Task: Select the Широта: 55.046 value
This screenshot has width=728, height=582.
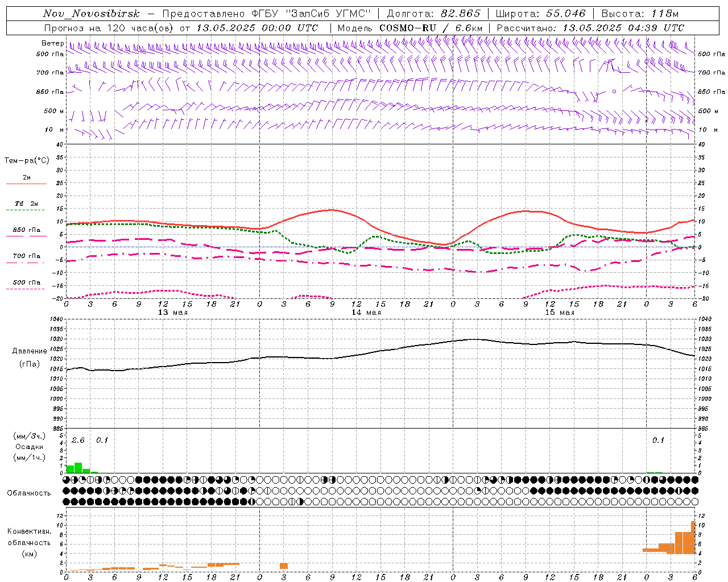Action: pyautogui.click(x=540, y=14)
